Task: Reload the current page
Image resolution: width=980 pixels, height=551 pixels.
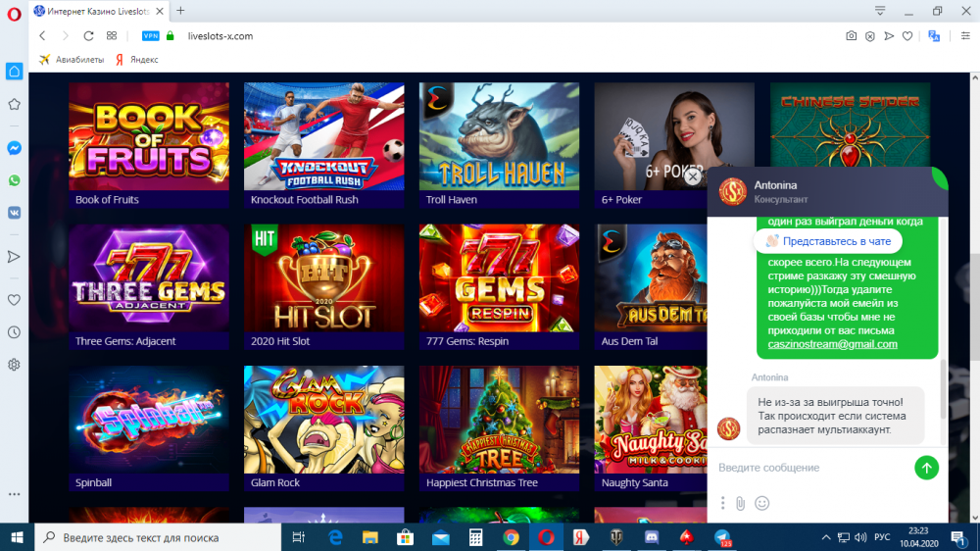Action: 88,35
